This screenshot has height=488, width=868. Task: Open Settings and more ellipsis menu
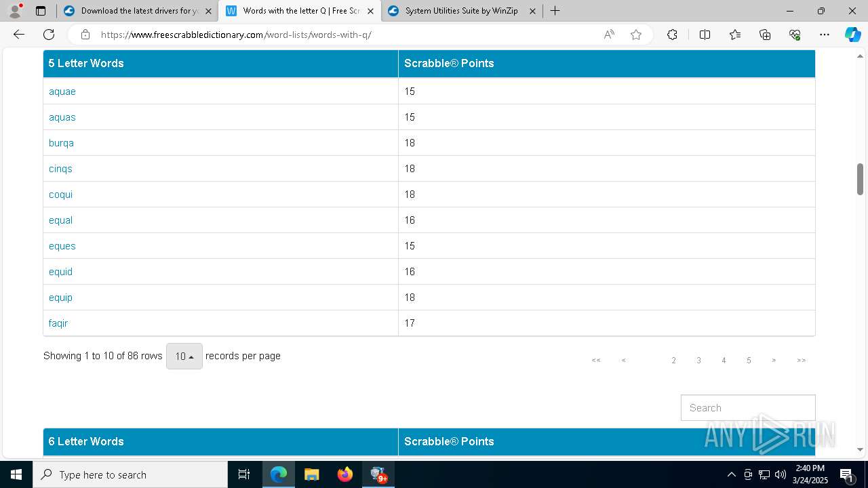pyautogui.click(x=825, y=35)
